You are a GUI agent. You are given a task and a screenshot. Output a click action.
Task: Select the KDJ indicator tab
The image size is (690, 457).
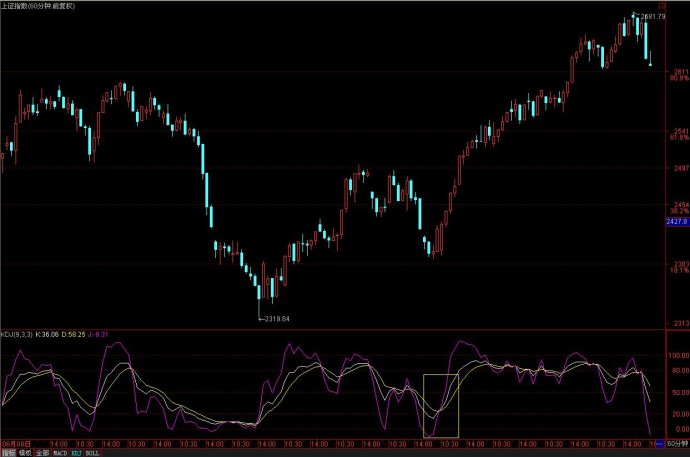point(77,453)
